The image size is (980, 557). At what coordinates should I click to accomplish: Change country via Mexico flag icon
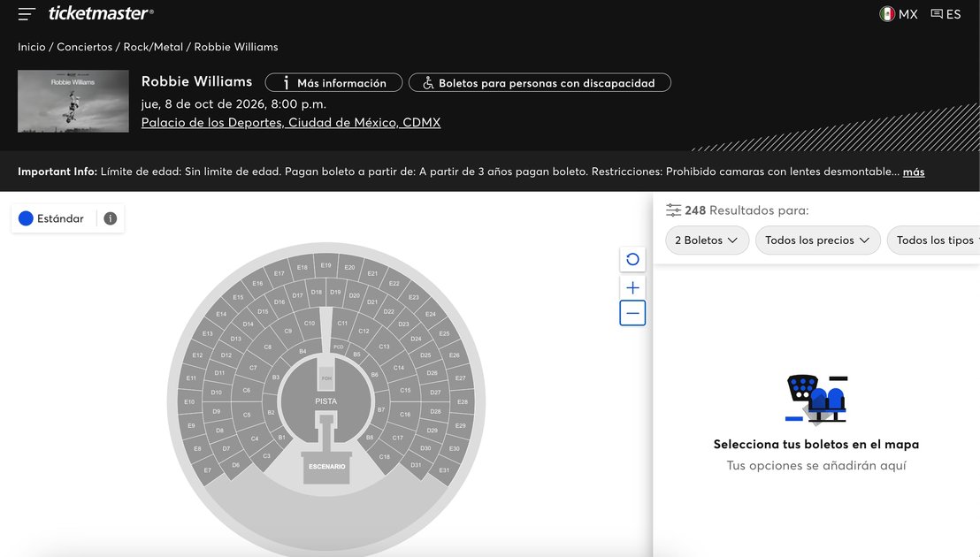pyautogui.click(x=887, y=14)
